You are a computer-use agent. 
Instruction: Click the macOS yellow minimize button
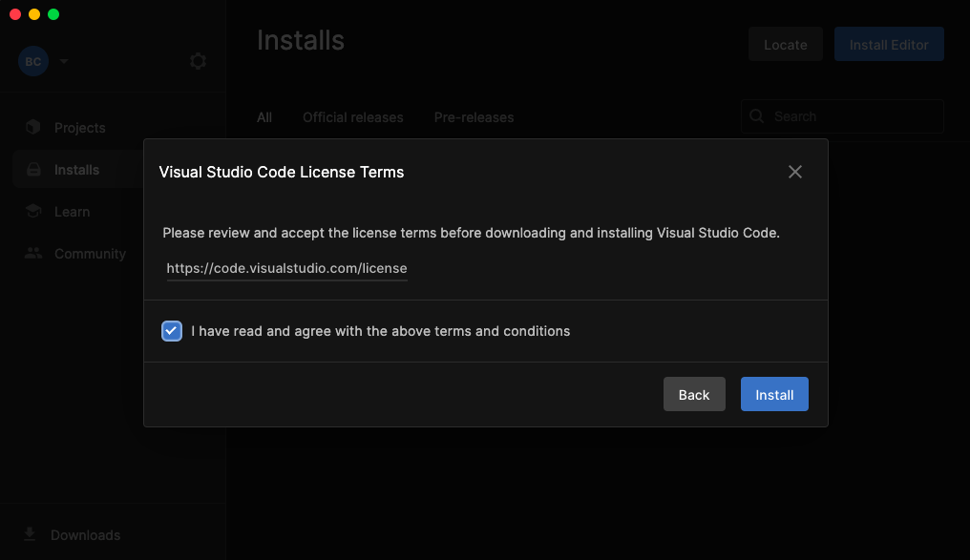tap(34, 14)
